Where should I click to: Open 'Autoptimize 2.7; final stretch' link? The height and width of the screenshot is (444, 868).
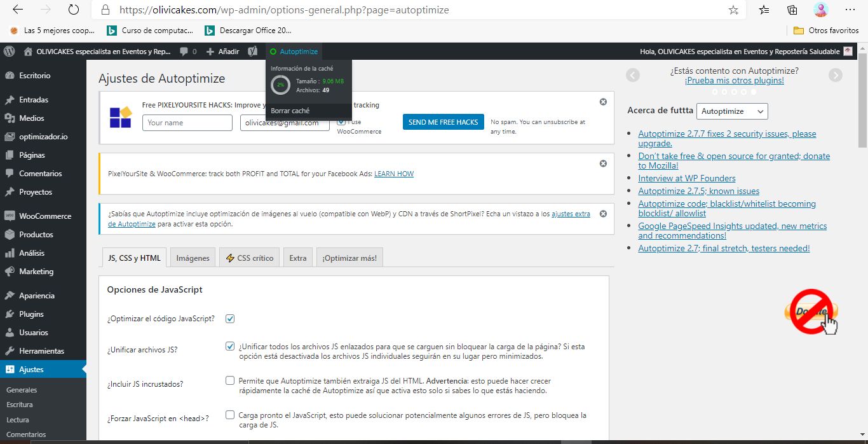[724, 248]
